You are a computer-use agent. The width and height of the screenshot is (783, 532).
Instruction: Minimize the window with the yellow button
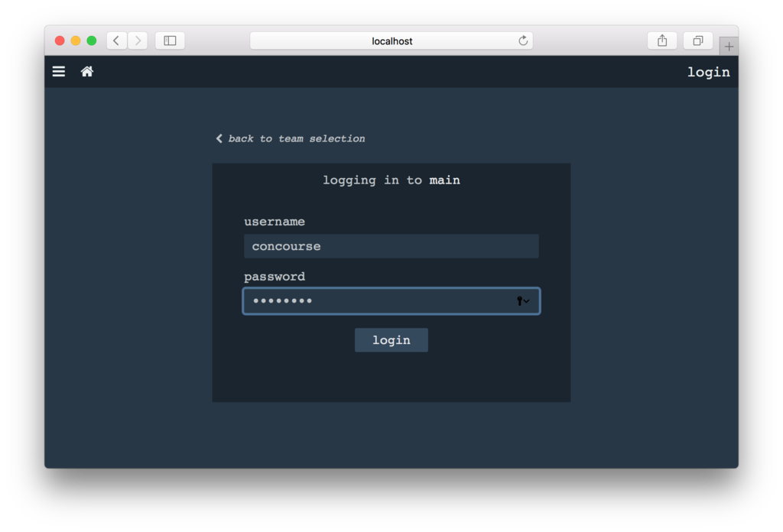tap(76, 41)
